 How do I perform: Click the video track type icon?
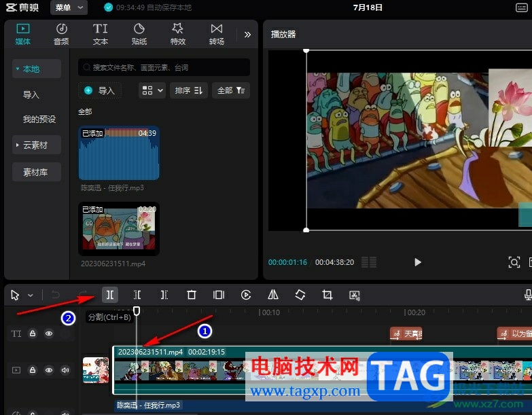[16, 370]
